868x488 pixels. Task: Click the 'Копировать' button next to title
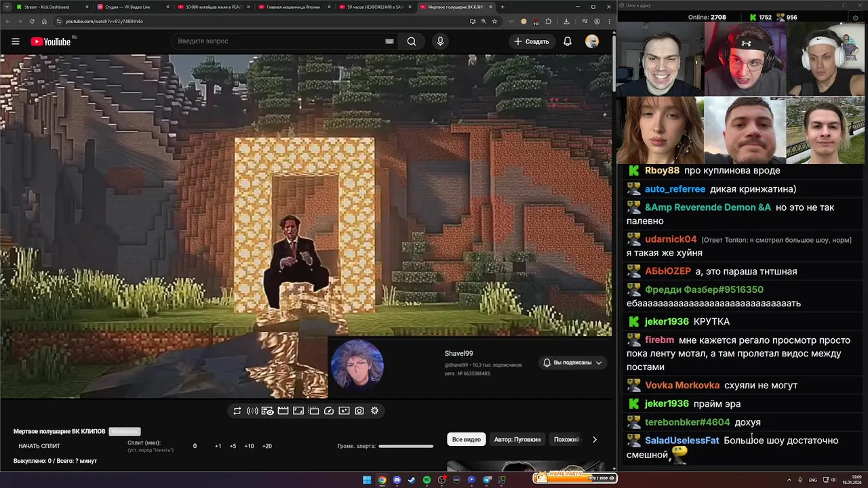125,431
